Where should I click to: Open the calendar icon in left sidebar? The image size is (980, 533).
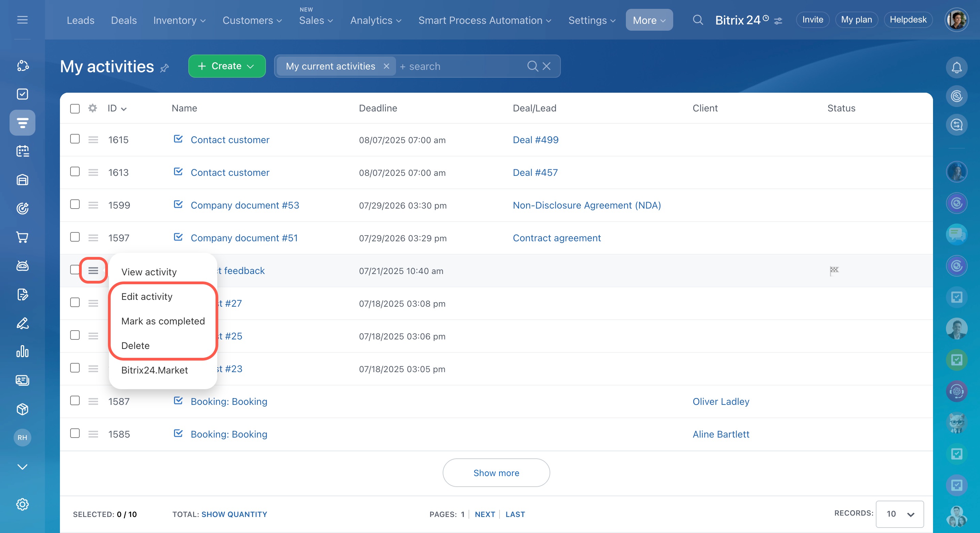tap(22, 151)
